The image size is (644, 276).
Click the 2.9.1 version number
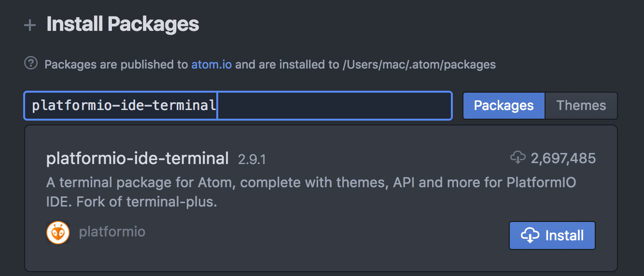252,159
